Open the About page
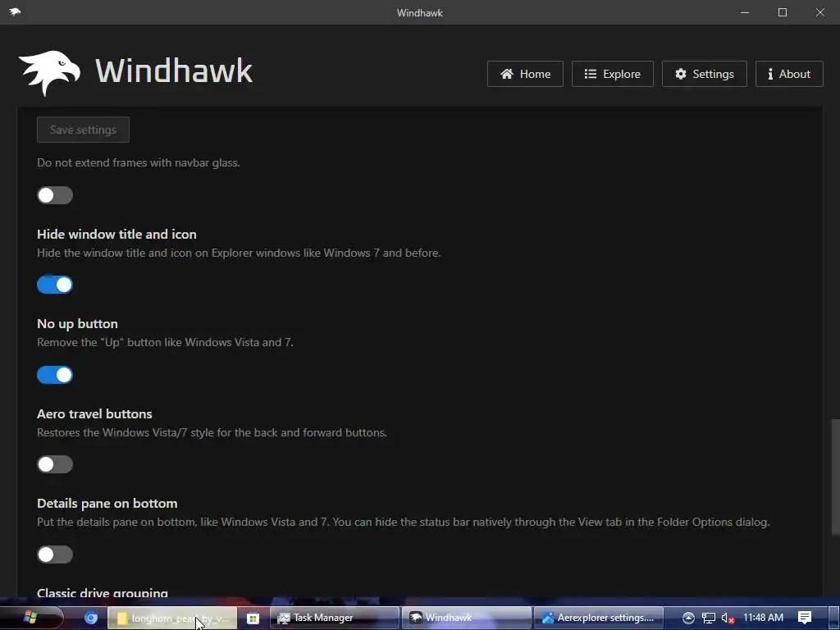840x630 pixels. point(789,74)
